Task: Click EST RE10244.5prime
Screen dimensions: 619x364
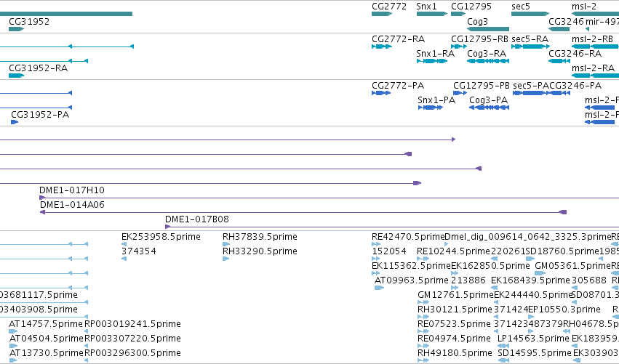Action: click(453, 251)
